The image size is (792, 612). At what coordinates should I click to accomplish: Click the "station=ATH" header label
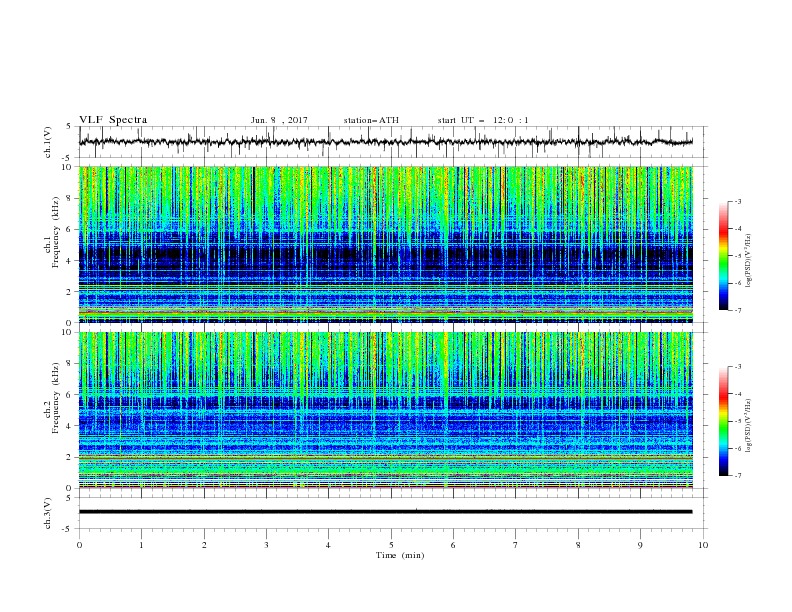click(371, 120)
